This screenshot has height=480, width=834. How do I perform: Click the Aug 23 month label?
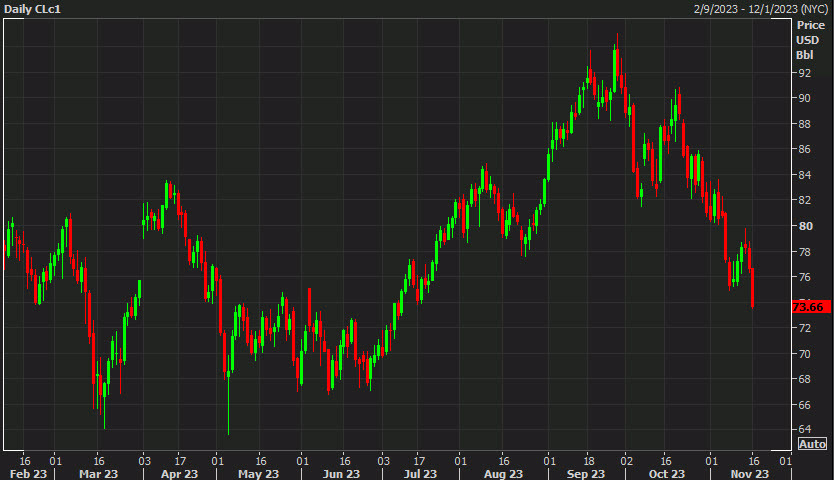click(x=503, y=474)
